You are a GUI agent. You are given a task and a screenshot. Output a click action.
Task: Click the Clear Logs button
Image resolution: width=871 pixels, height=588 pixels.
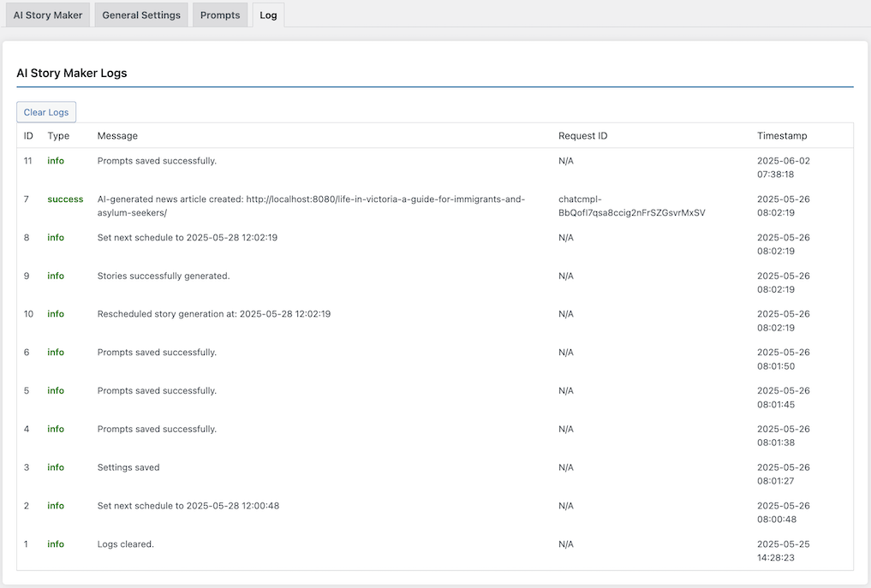(x=46, y=112)
